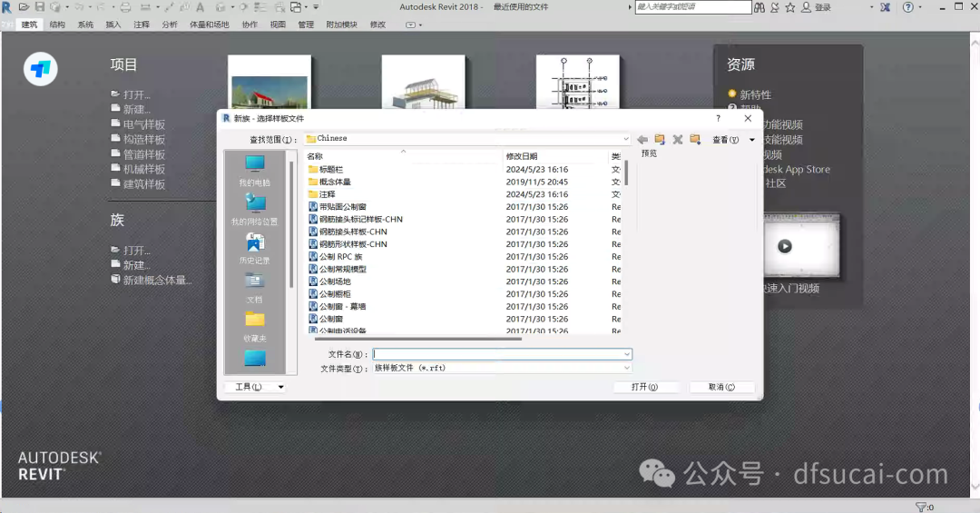This screenshot has height=513, width=980.
Task: Click the Delete X icon in dialog toolbar
Action: pyautogui.click(x=678, y=140)
